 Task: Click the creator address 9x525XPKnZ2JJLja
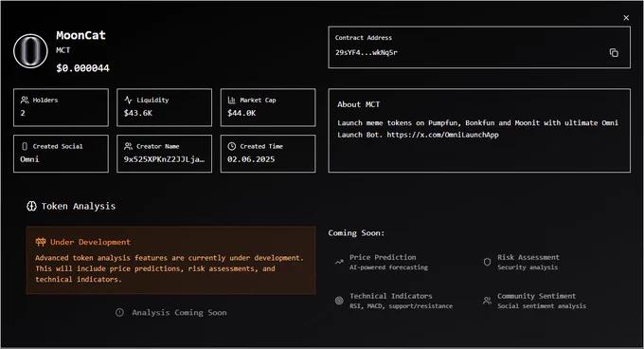164,159
